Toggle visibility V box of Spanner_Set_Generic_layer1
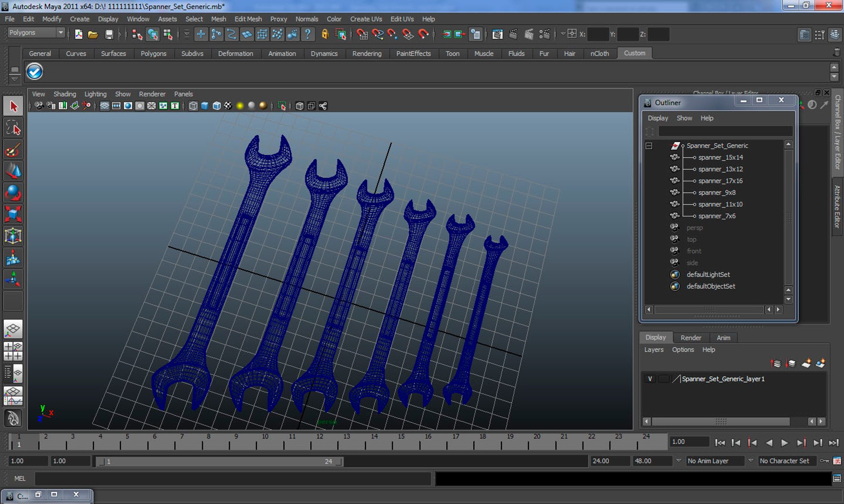 (x=650, y=379)
